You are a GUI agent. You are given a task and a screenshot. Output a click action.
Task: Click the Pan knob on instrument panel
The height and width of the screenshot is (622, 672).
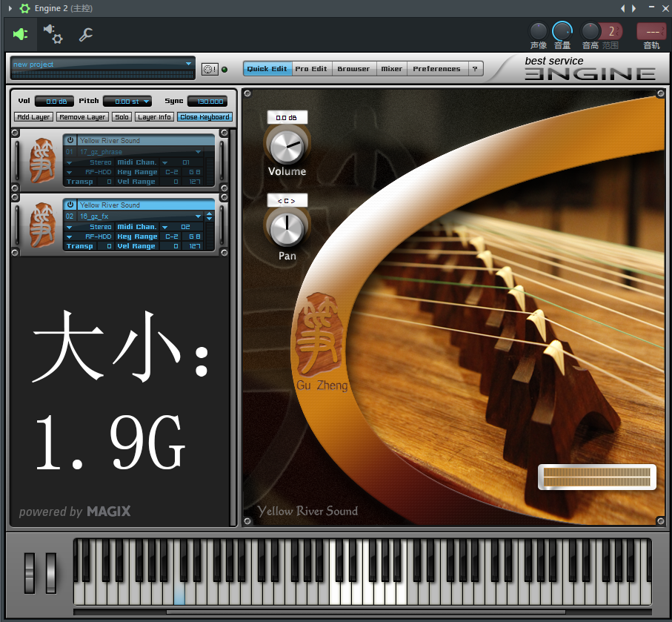click(287, 228)
